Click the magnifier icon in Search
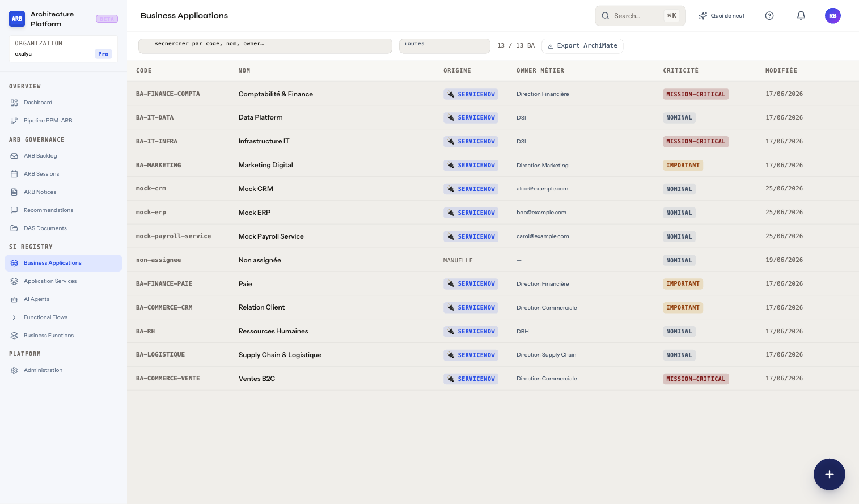 tap(606, 16)
